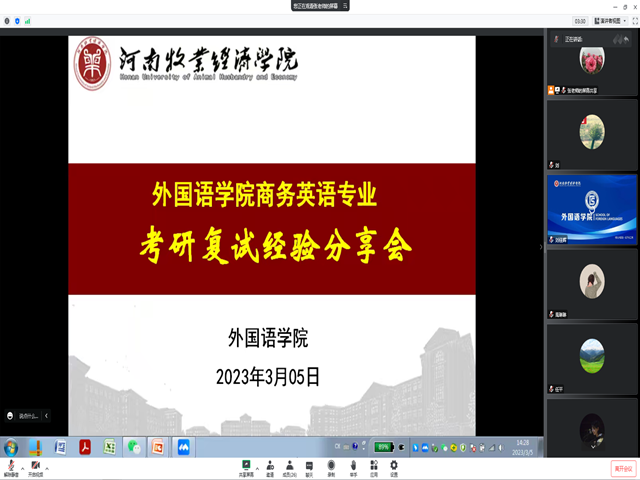Expand audio options arrow beside microphone

coord(22,466)
